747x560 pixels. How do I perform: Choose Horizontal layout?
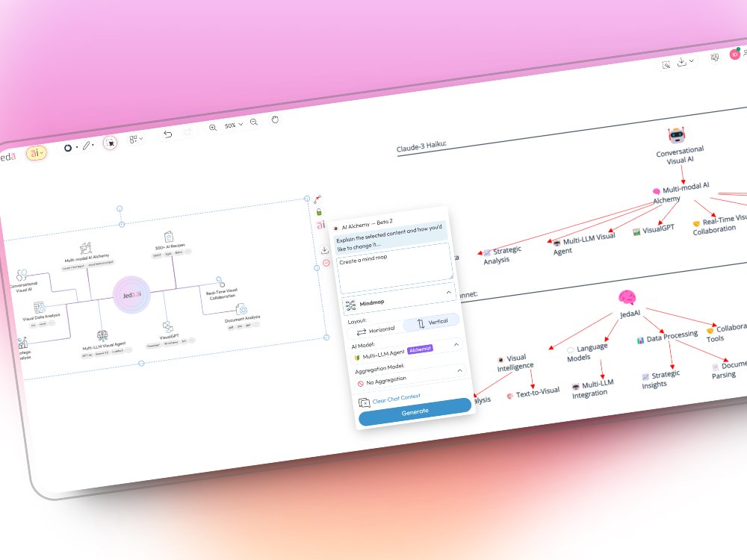[x=376, y=331]
